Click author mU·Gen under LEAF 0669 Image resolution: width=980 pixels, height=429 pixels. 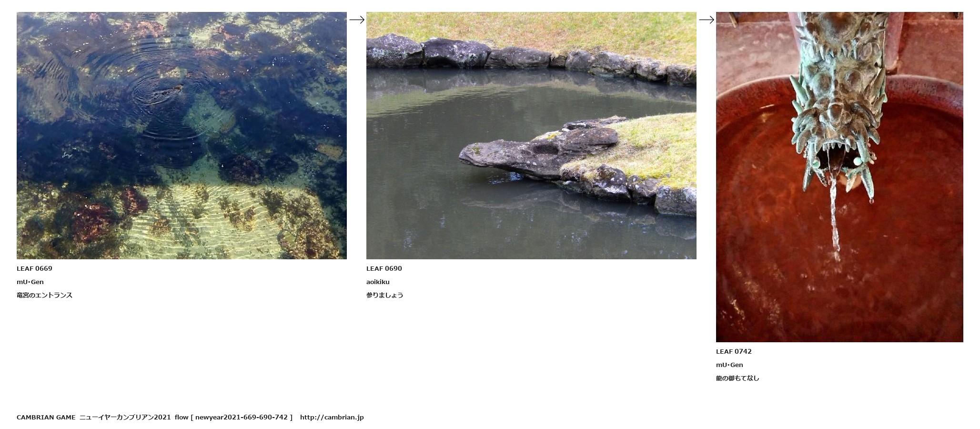pos(30,282)
